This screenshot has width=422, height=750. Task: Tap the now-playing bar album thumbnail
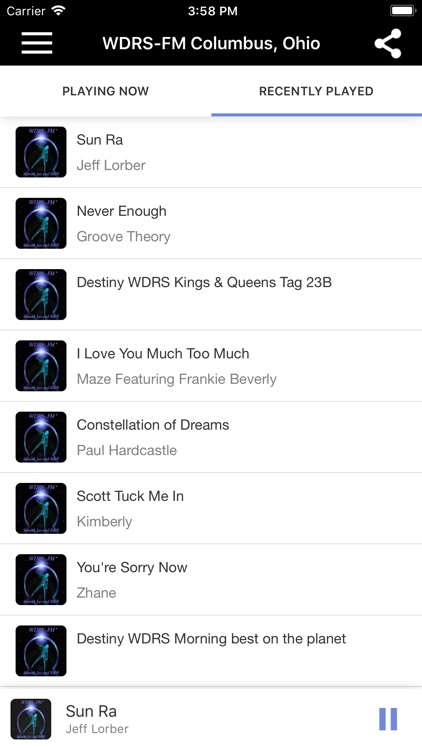click(31, 719)
